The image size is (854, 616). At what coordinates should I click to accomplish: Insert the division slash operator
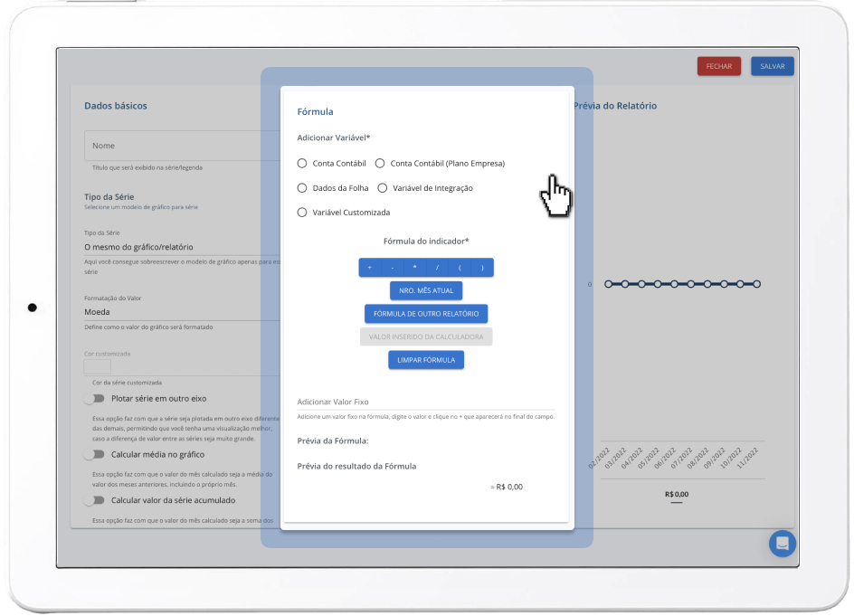tap(437, 268)
